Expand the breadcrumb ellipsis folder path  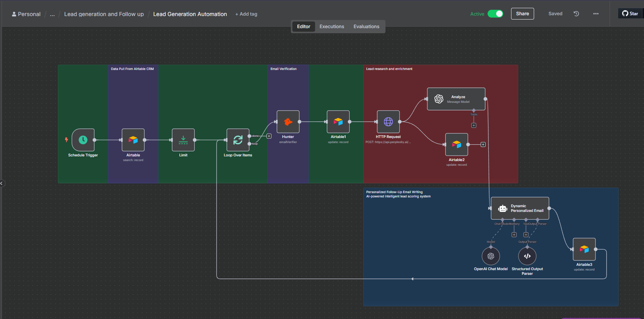coord(52,14)
